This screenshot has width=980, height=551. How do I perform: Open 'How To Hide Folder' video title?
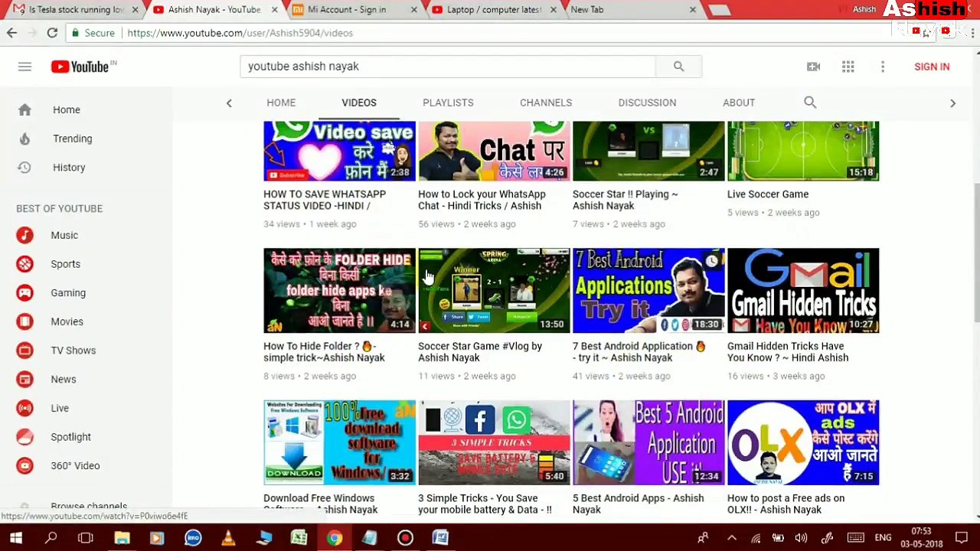pos(324,352)
